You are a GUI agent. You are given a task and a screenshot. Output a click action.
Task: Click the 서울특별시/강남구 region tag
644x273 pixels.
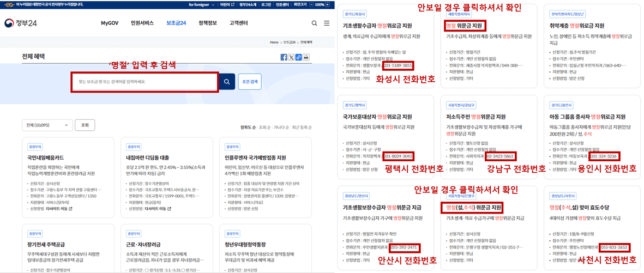pos(460,105)
